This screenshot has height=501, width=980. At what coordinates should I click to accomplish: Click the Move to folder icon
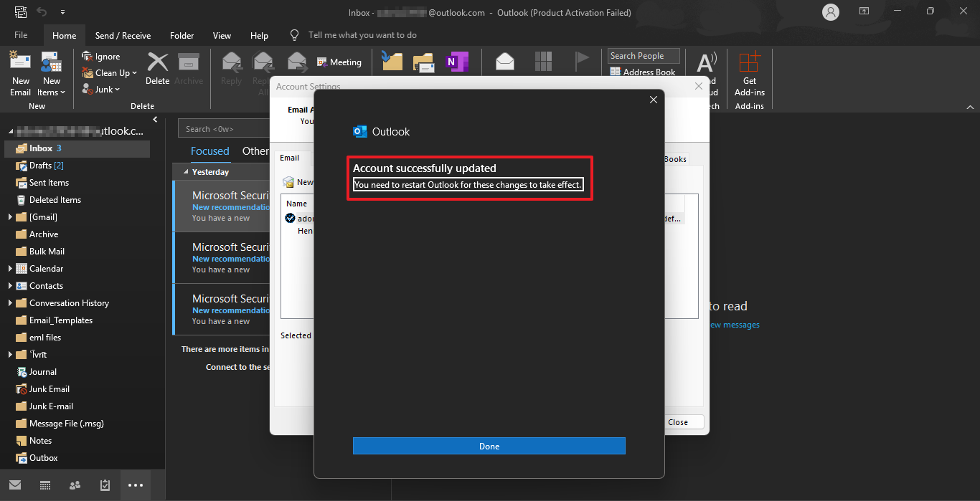(392, 62)
